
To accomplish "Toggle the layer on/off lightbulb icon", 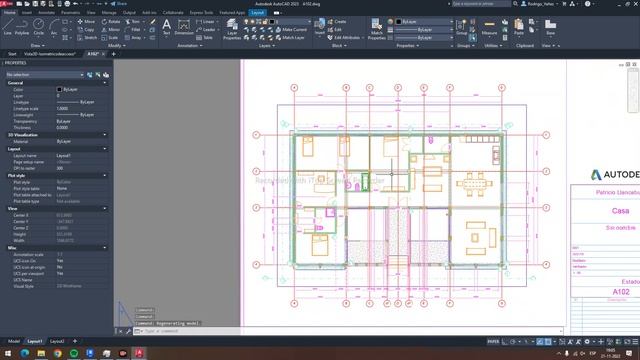I will click(x=246, y=22).
